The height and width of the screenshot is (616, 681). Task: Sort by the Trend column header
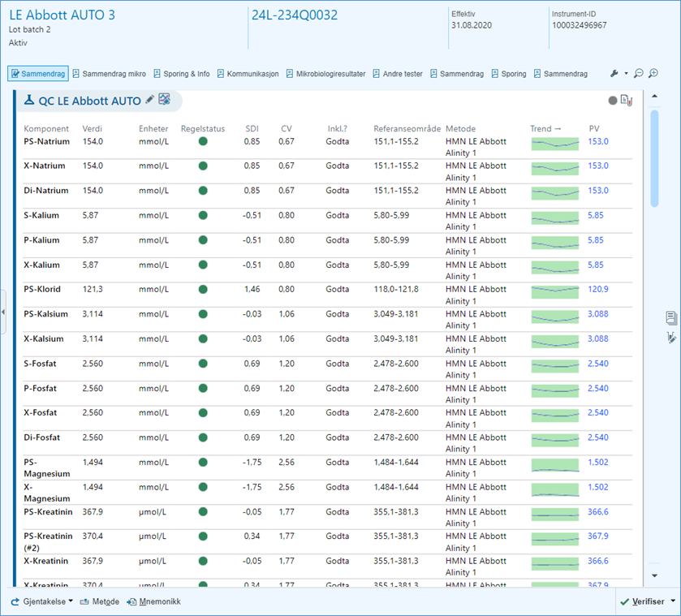pos(545,128)
